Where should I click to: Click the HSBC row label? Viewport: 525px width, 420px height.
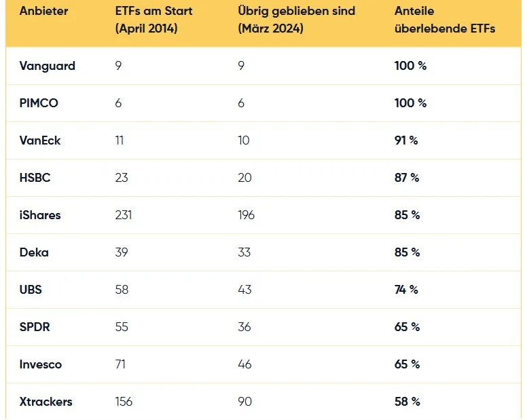point(35,178)
